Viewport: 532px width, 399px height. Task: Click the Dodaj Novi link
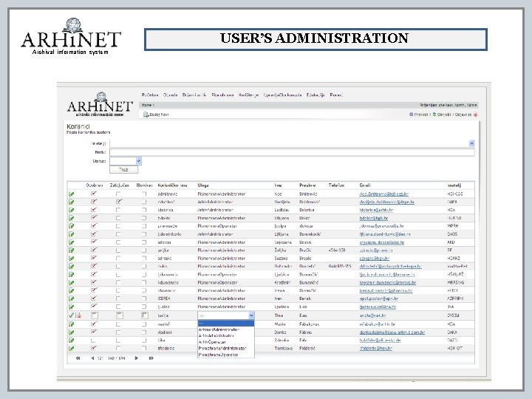[x=159, y=115]
